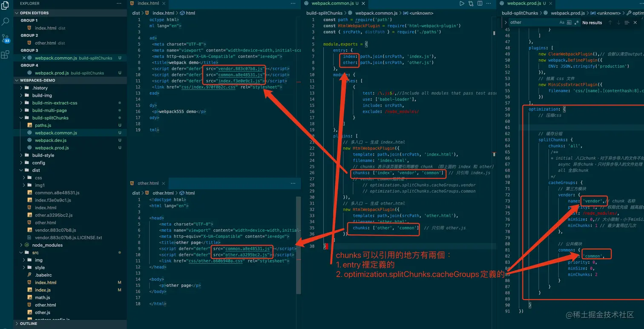This screenshot has height=329, width=644.
Task: Open index.f3e0e9c1.js in the dist folder
Action: 70,200
